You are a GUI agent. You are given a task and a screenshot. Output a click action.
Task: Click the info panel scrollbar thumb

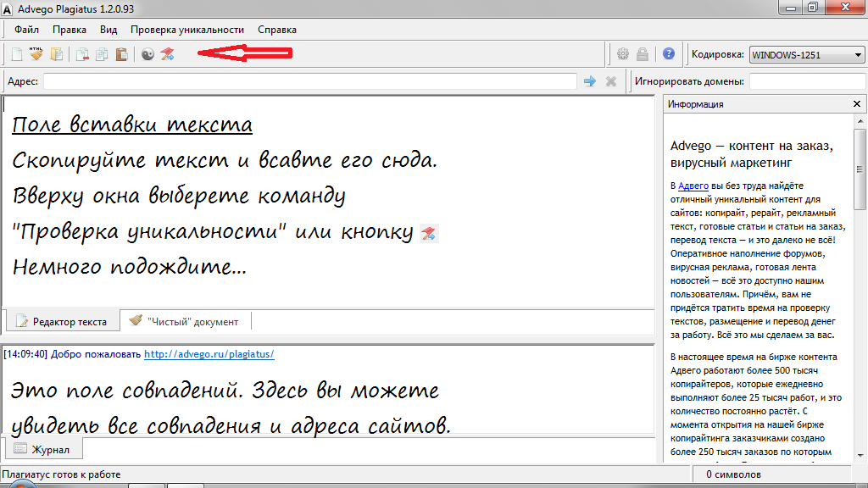point(860,169)
